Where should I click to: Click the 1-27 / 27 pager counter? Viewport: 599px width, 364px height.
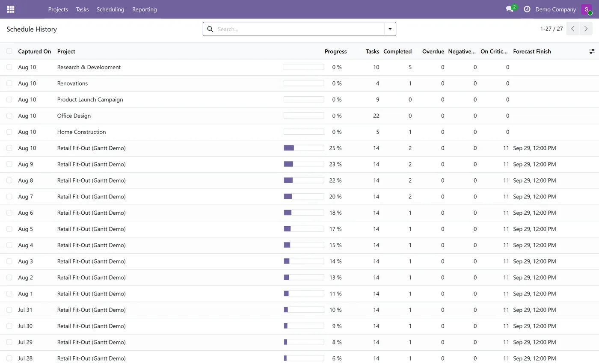(552, 29)
